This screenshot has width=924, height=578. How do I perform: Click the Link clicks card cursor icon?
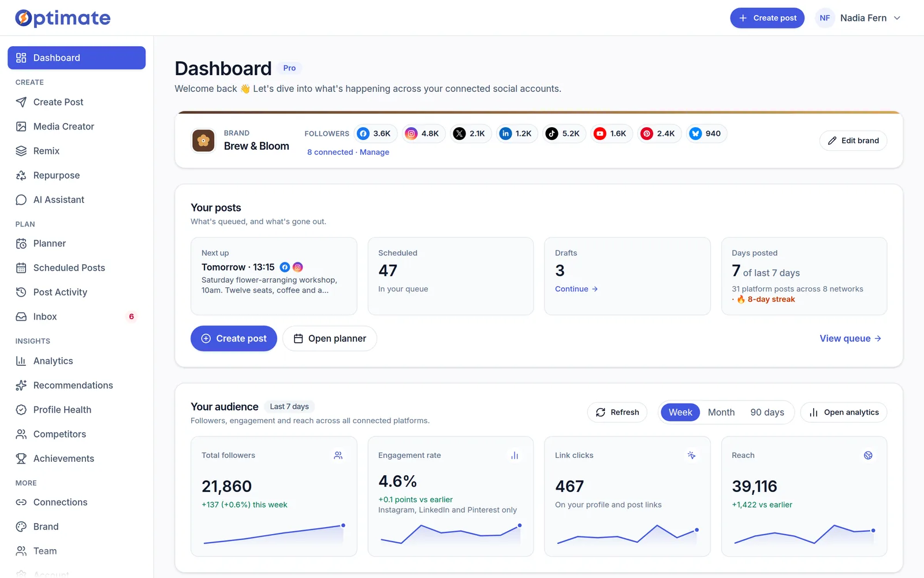691,455
